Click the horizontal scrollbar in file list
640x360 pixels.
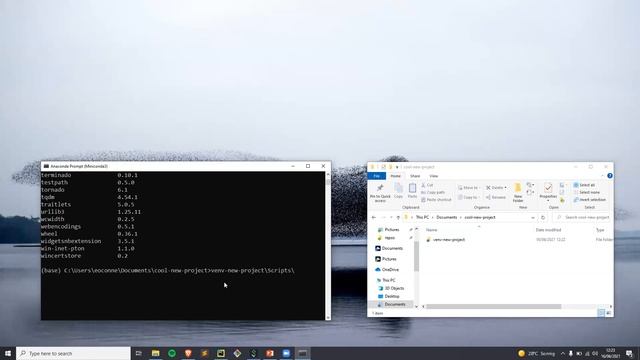493,307
